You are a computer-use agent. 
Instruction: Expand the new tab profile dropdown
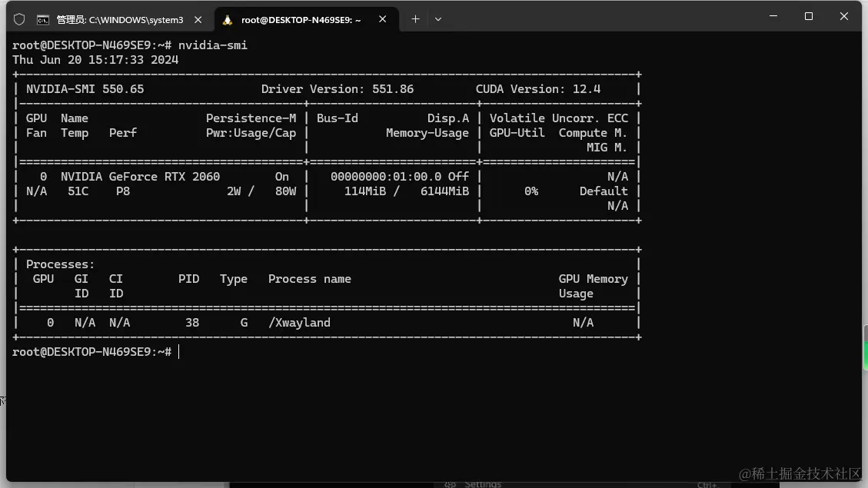click(438, 19)
